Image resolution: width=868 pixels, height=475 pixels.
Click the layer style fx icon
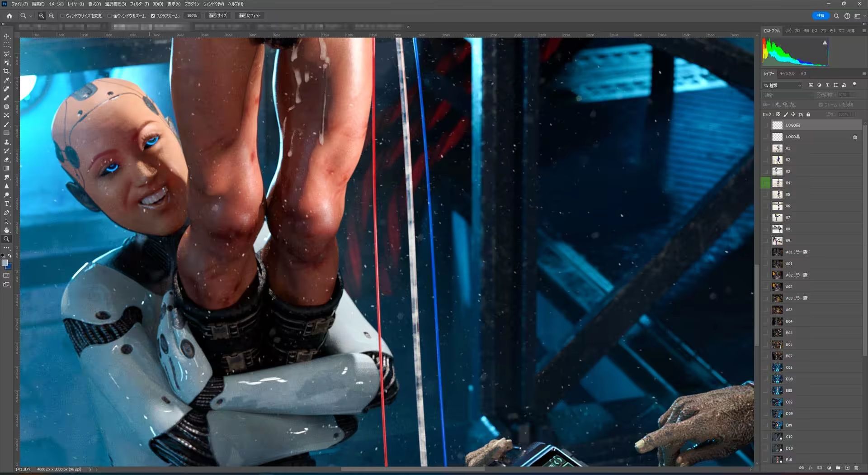pyautogui.click(x=811, y=468)
